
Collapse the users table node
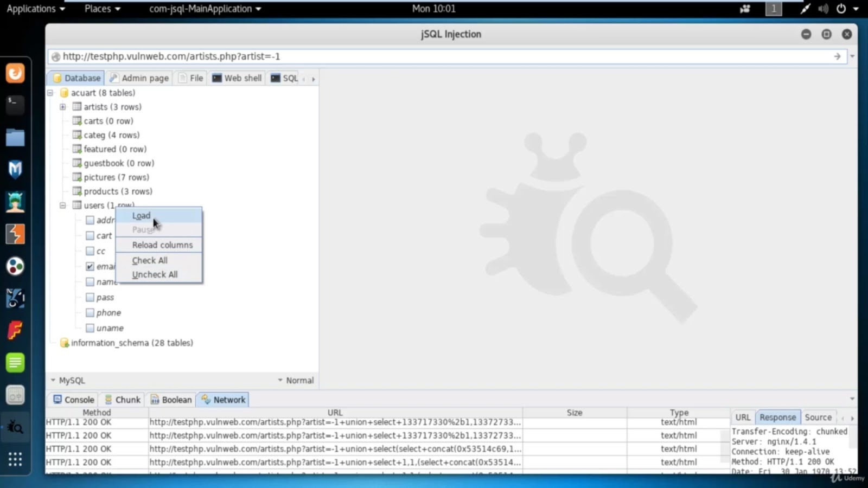[x=62, y=205]
